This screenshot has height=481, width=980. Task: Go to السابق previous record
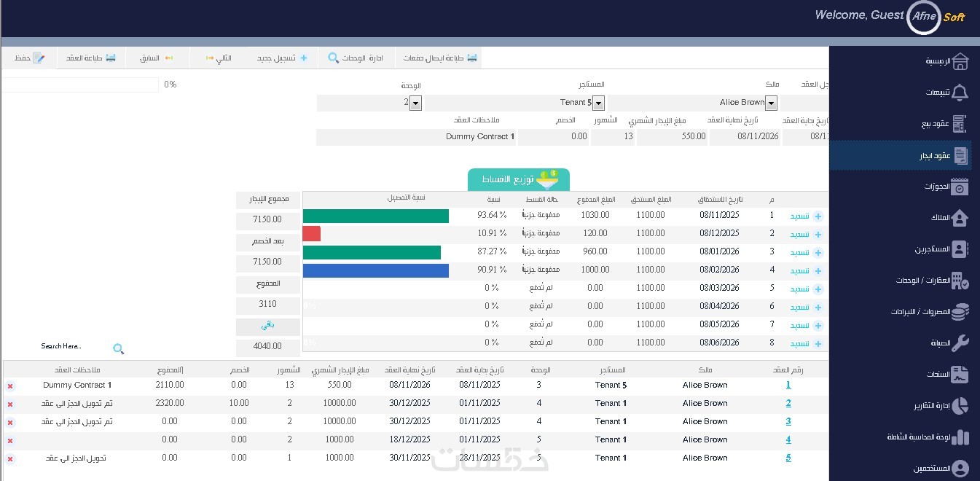pos(156,58)
